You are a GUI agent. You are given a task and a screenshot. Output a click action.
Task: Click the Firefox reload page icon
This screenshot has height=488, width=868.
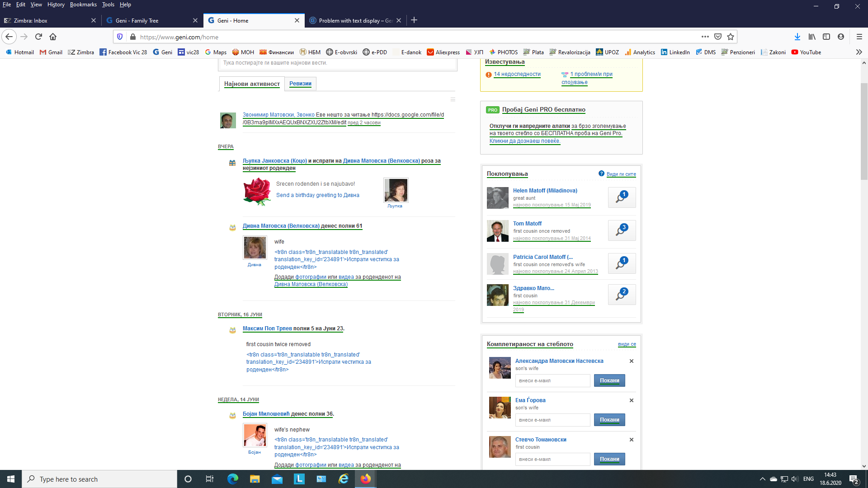[38, 37]
